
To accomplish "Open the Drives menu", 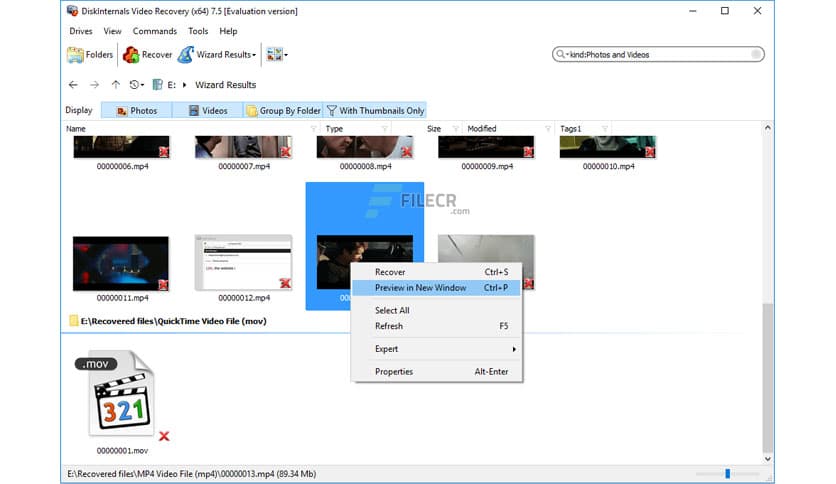I will [x=81, y=31].
